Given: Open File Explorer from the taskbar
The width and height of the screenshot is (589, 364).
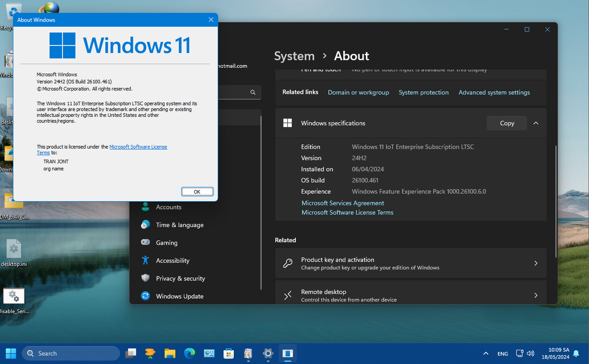Looking at the screenshot, I should (x=170, y=353).
